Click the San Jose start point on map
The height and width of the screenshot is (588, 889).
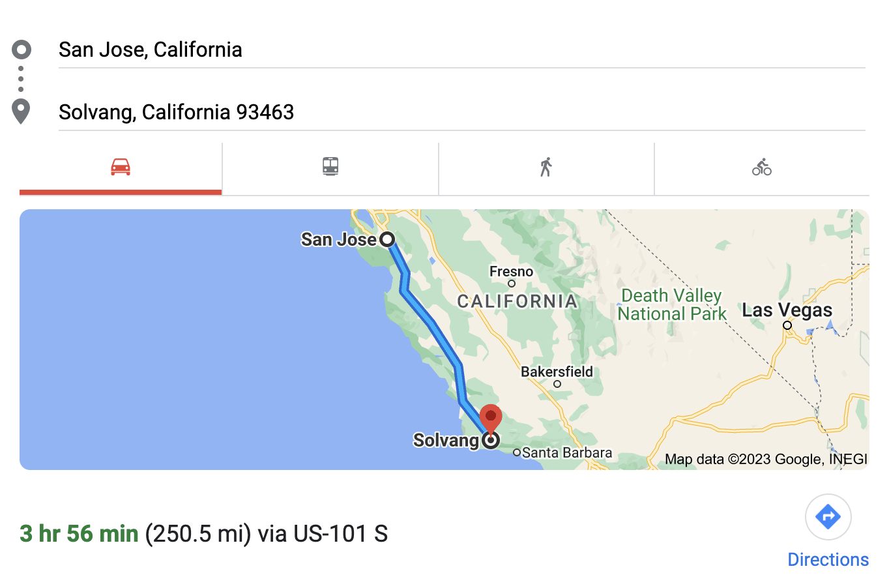pos(387,239)
